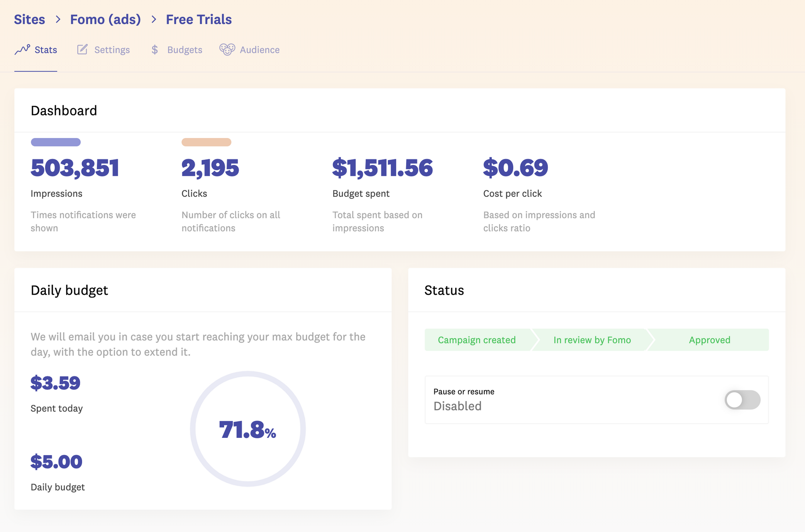805x532 pixels.
Task: Click Free Trials breadcrumb link
Action: [x=199, y=19]
